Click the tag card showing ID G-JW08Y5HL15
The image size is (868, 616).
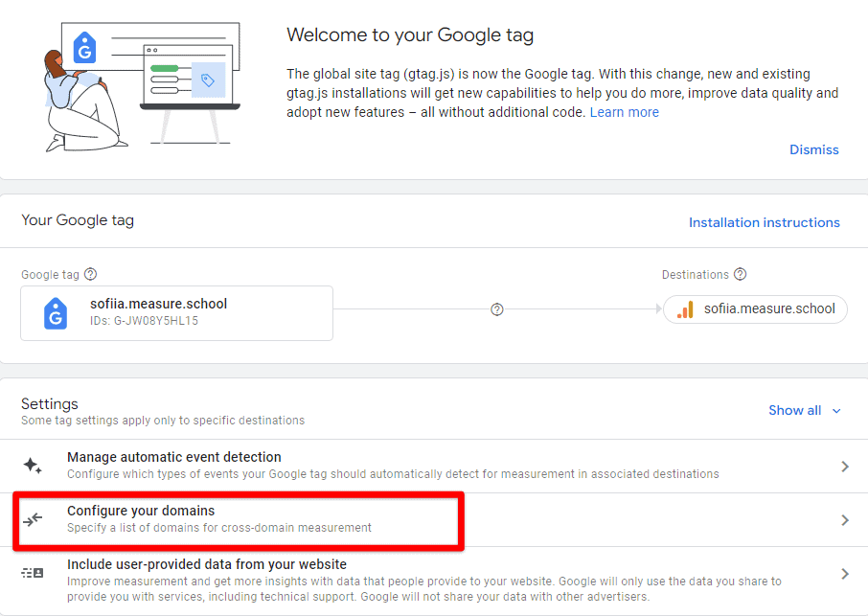pyautogui.click(x=176, y=313)
